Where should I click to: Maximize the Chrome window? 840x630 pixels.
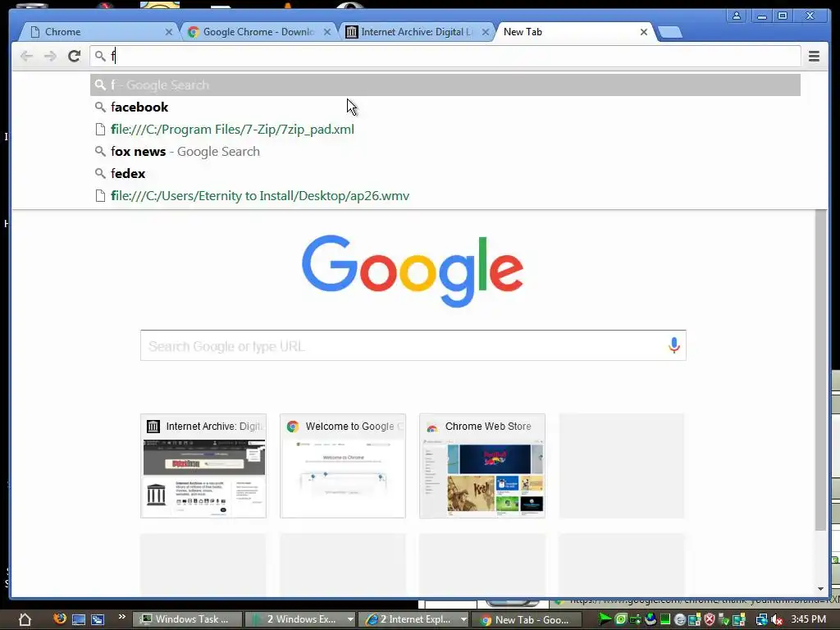[783, 16]
